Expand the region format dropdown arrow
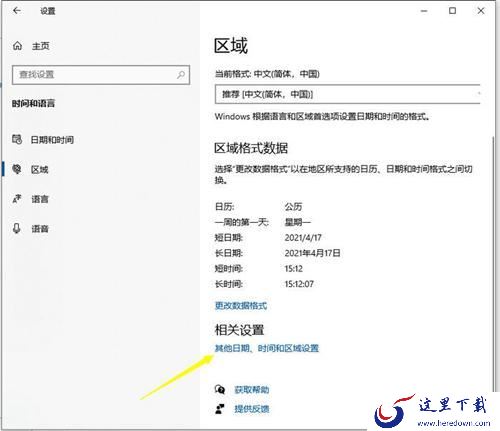500x431 pixels. [x=479, y=94]
